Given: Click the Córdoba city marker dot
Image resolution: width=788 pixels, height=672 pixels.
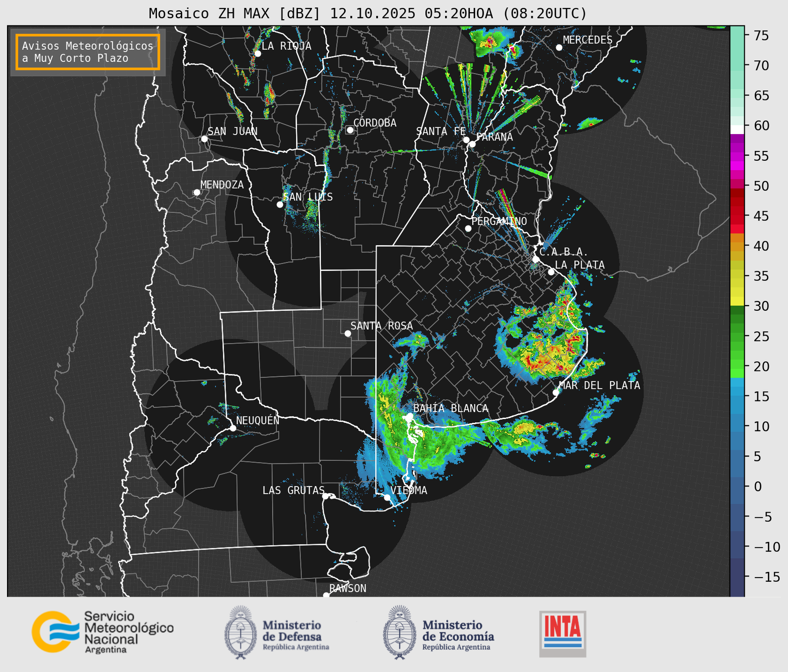Looking at the screenshot, I should point(350,130).
